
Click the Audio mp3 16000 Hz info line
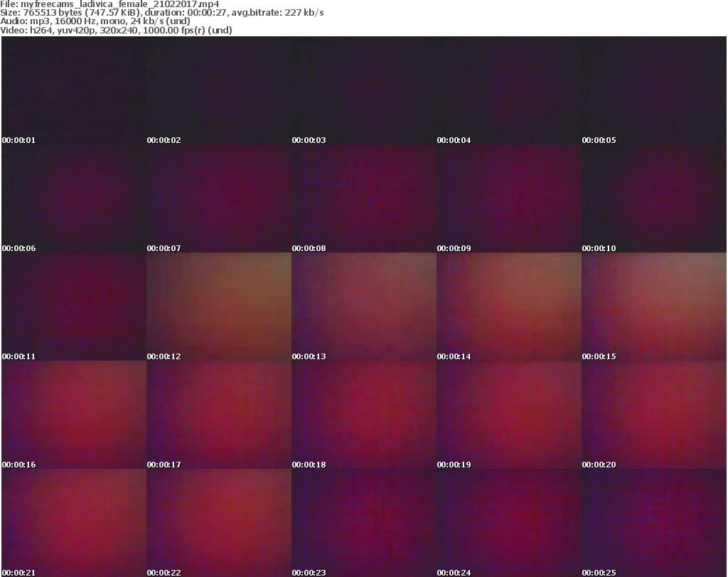click(x=95, y=21)
